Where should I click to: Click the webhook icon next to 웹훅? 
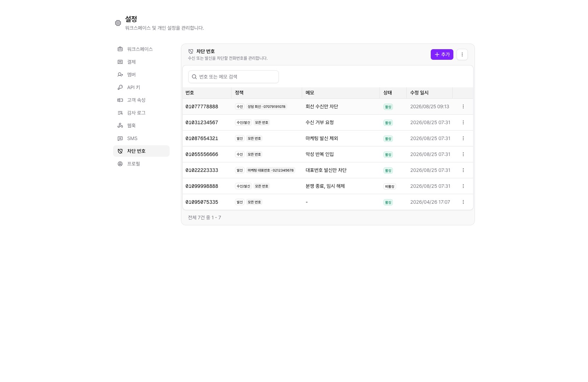[120, 126]
